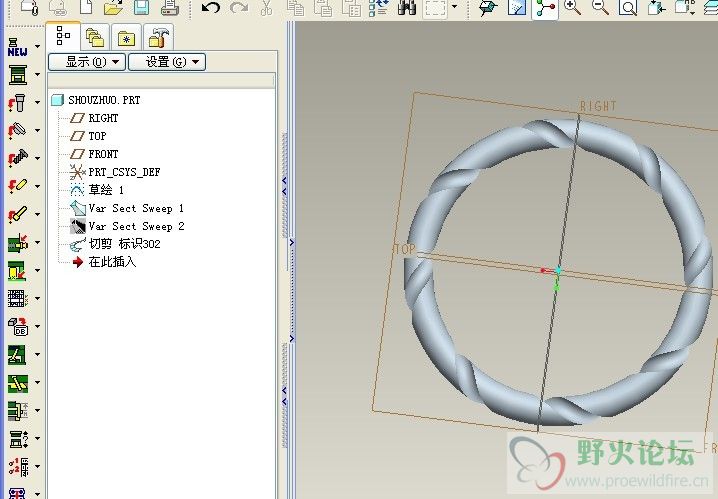This screenshot has width=718, height=499.
Task: Click the TOP datum label in viewport
Action: (405, 249)
